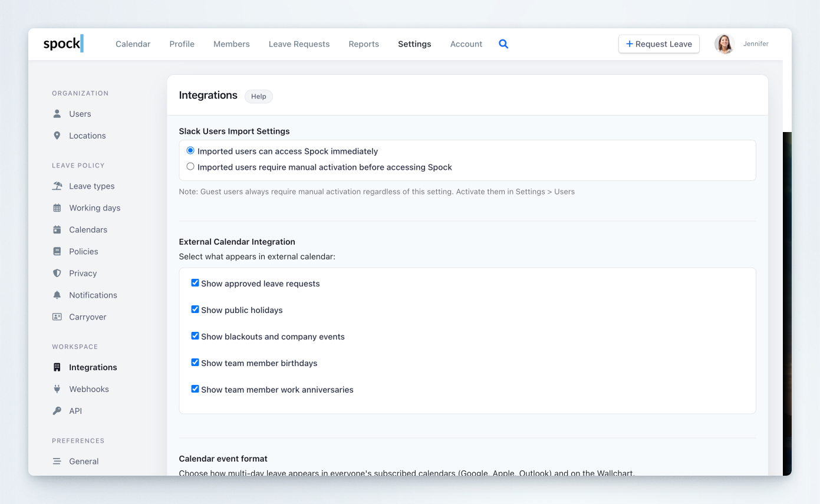Select Settings in top navigation
The width and height of the screenshot is (820, 504).
click(x=414, y=44)
